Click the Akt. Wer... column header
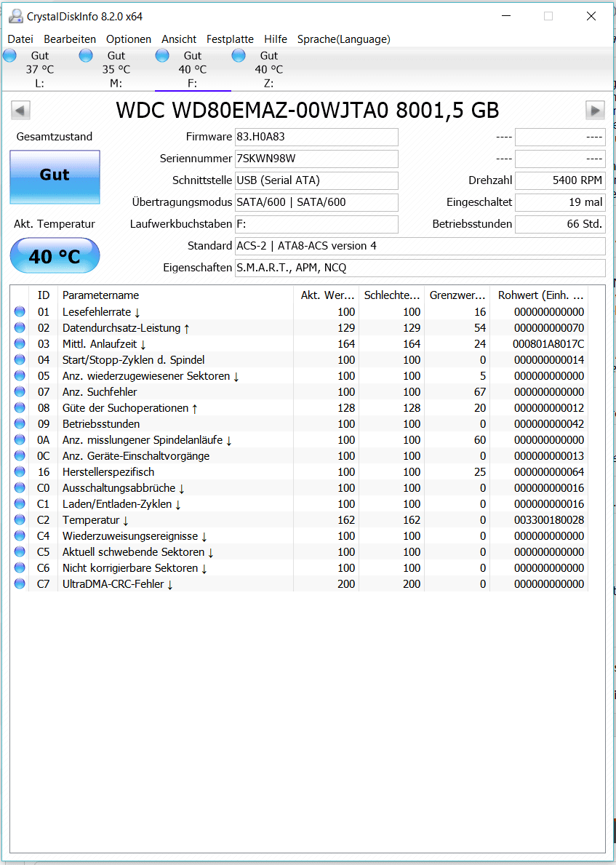The width and height of the screenshot is (616, 865). (x=326, y=295)
